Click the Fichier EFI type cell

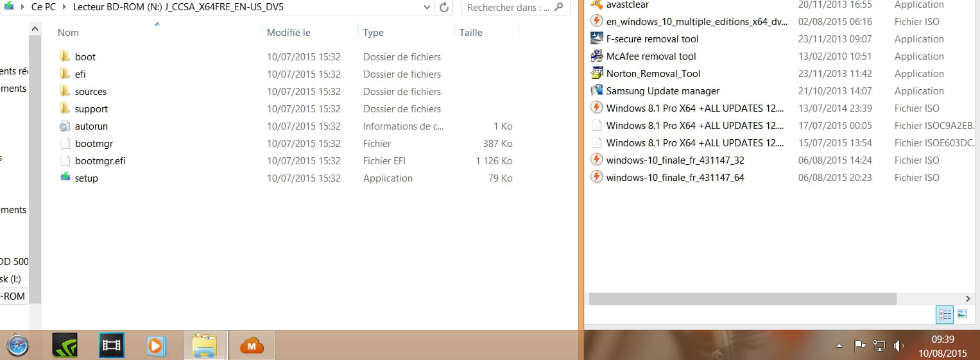coord(384,160)
